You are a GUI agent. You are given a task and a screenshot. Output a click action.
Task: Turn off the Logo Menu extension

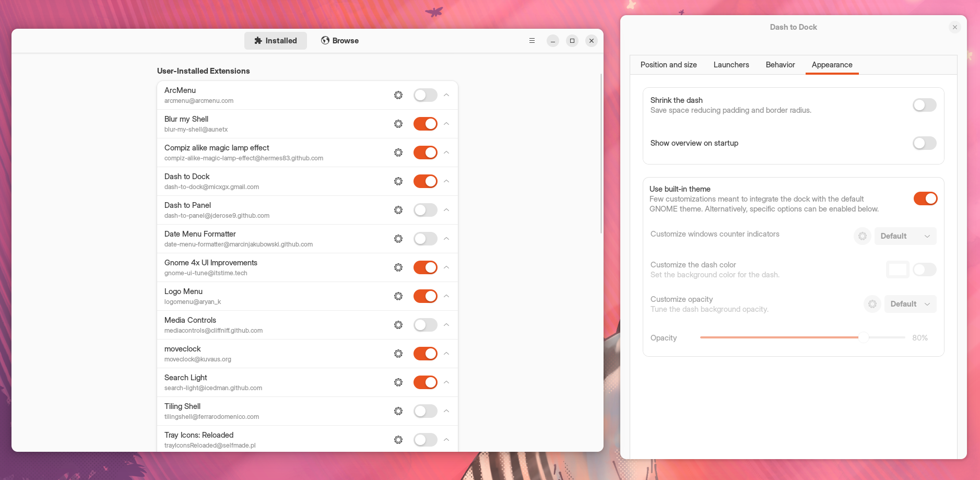[426, 296]
